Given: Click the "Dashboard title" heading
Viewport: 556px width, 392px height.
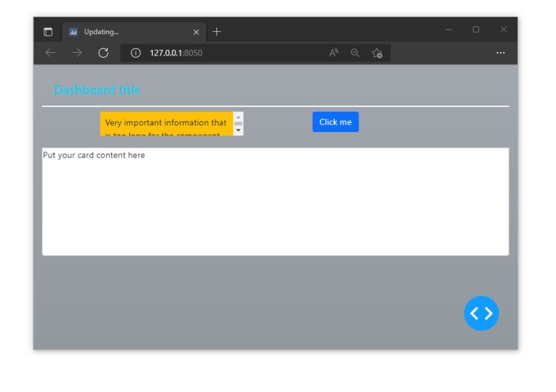Looking at the screenshot, I should tap(97, 90).
